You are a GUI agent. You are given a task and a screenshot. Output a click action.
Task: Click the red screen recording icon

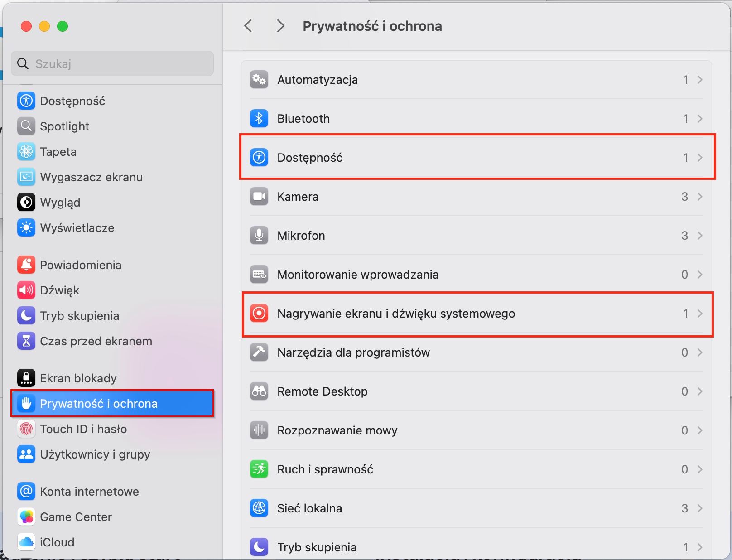pos(259,314)
